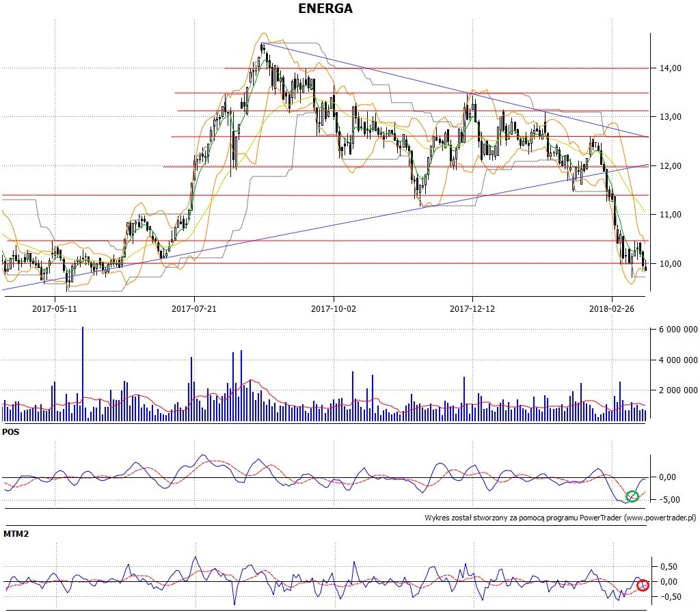
Task: Click the tallest volume bar reaching 6 000 000
Action: [83, 374]
